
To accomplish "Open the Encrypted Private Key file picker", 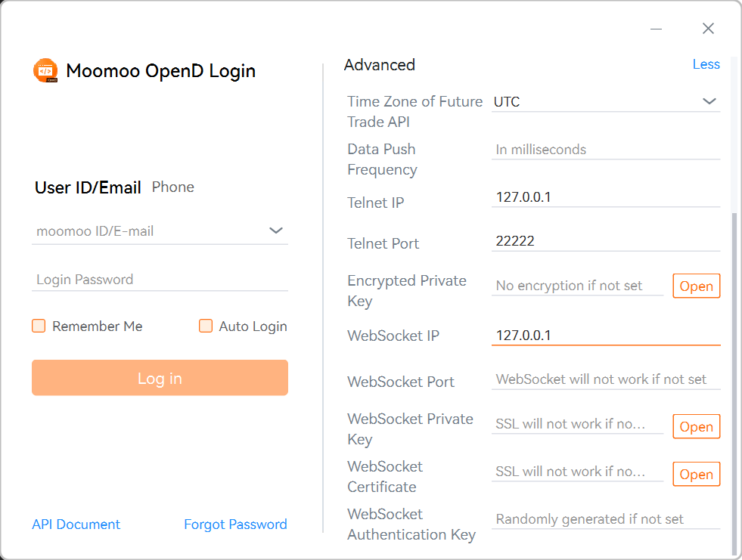I will click(x=696, y=286).
